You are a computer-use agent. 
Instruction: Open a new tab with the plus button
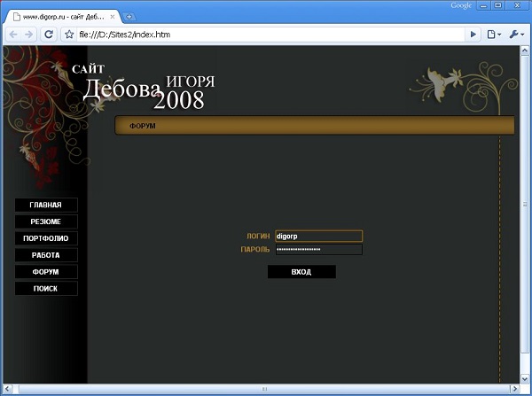129,16
